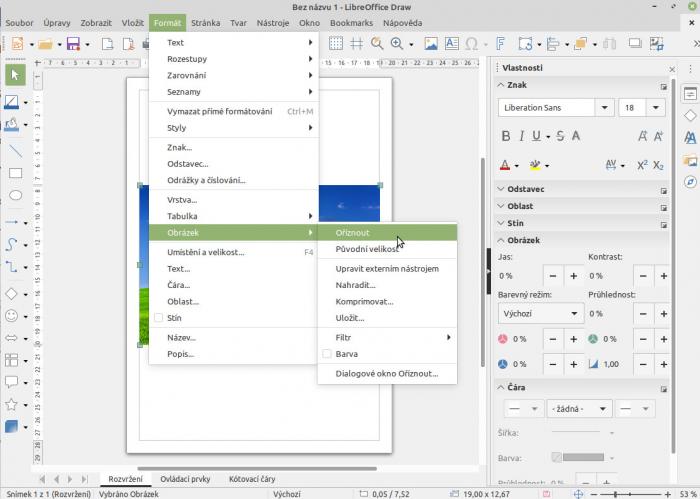
Task: Open the sidebar Navigator compass icon
Action: 690,182
